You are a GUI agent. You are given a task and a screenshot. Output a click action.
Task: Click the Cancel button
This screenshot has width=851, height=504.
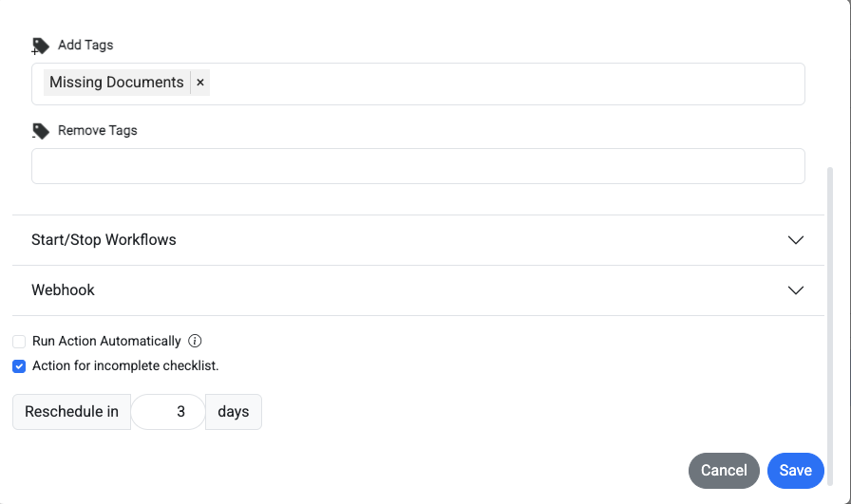click(x=724, y=471)
